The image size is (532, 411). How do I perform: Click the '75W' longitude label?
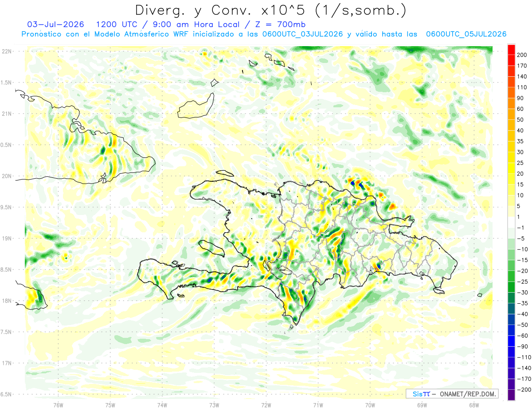pyautogui.click(x=110, y=405)
